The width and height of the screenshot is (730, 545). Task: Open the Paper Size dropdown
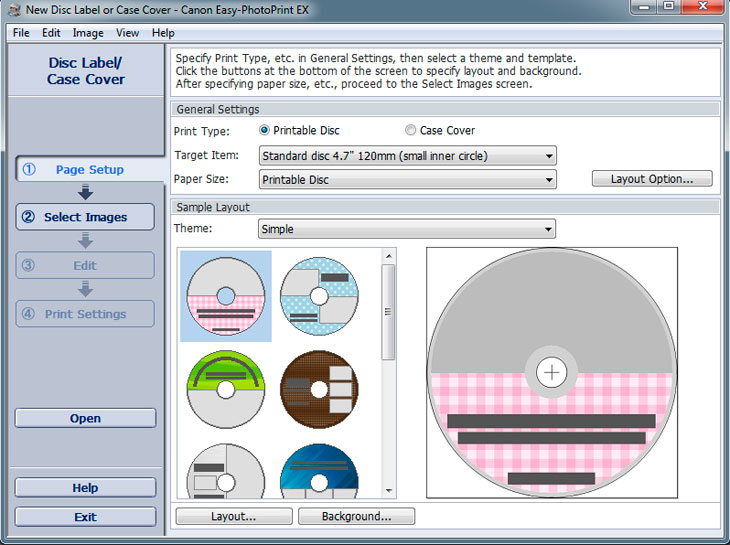point(407,180)
